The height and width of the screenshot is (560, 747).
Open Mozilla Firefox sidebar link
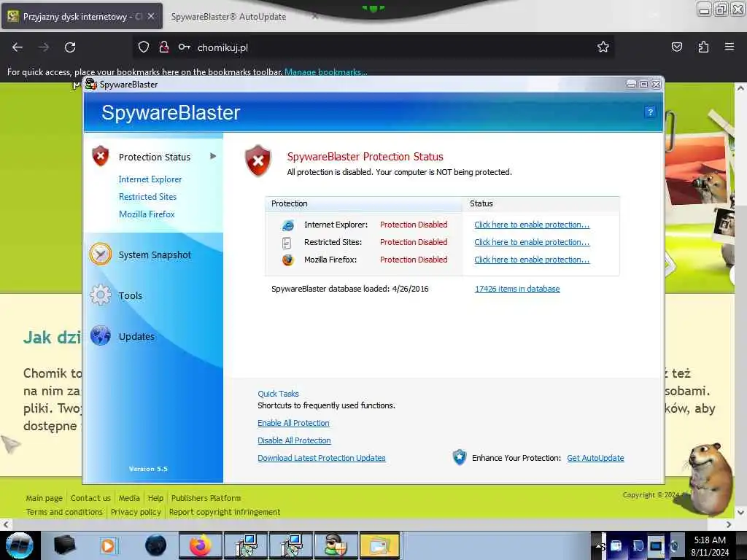click(147, 214)
